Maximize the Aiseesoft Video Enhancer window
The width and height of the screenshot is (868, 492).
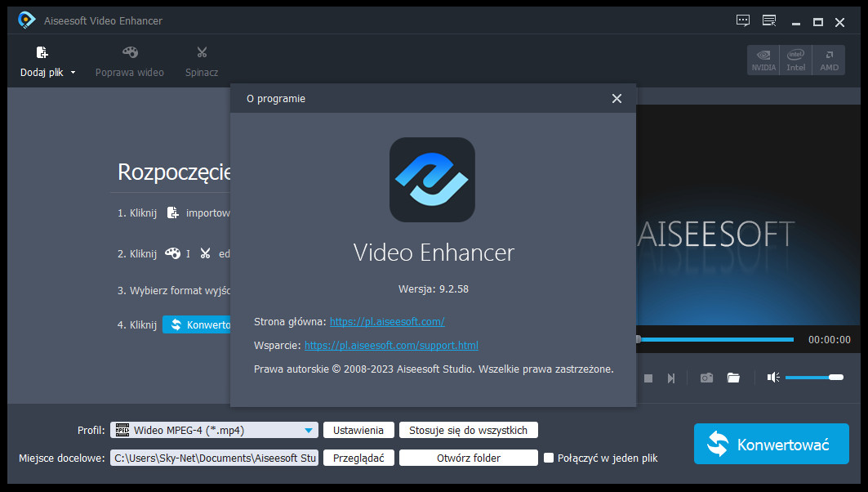pyautogui.click(x=817, y=22)
